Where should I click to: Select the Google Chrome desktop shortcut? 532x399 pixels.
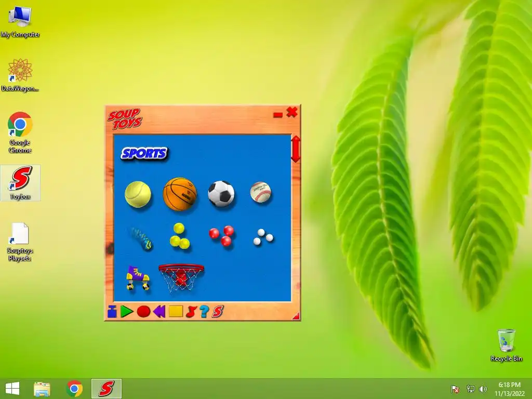click(x=20, y=132)
